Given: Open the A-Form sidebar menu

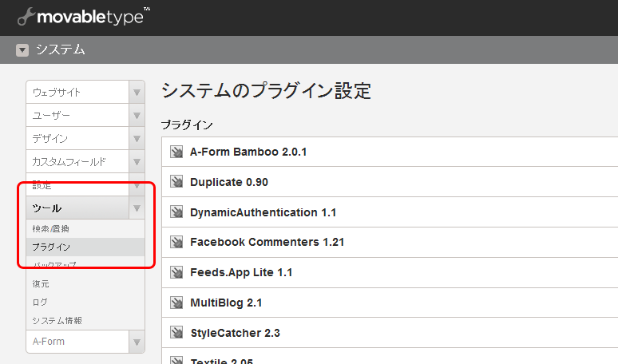Looking at the screenshot, I should [77, 342].
